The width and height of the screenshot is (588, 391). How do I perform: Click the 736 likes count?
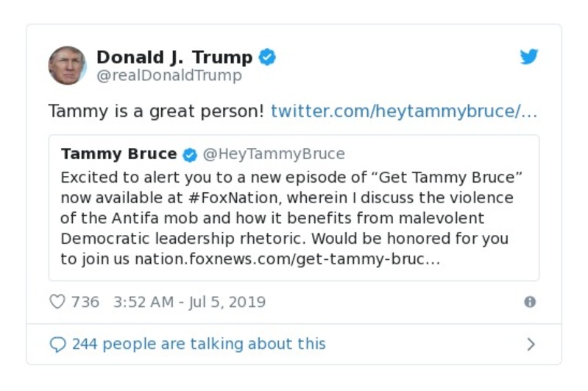[85, 302]
